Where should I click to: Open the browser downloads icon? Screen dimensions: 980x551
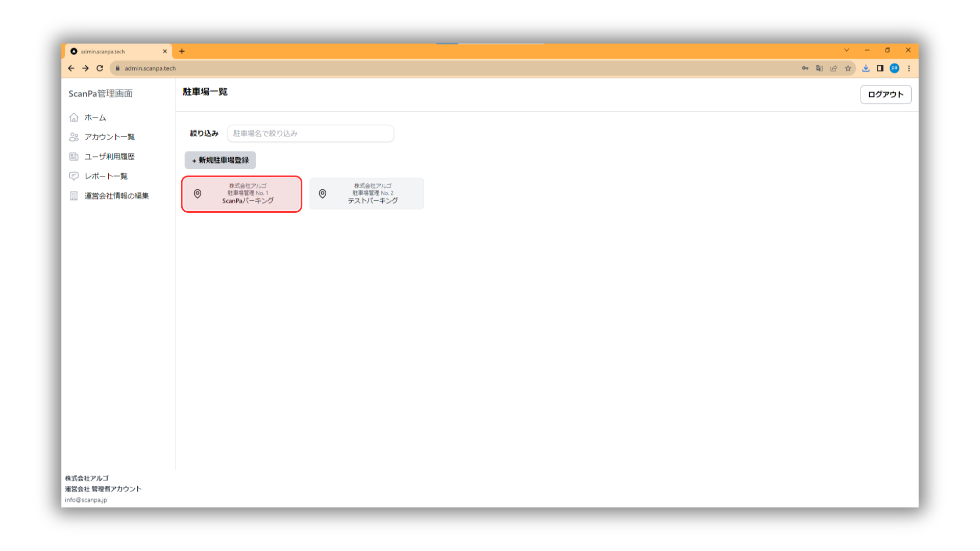[x=866, y=68]
